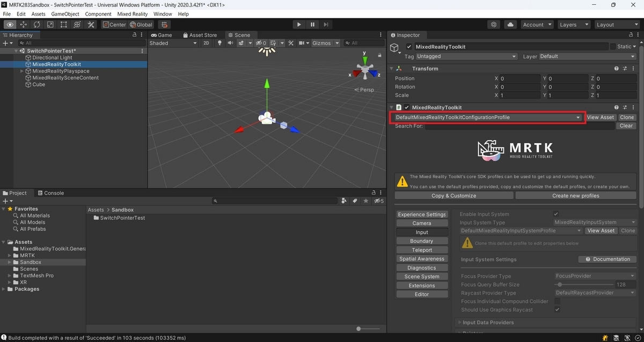The width and height of the screenshot is (644, 342).
Task: Toggle scene audio speaker icon
Action: pos(230,43)
